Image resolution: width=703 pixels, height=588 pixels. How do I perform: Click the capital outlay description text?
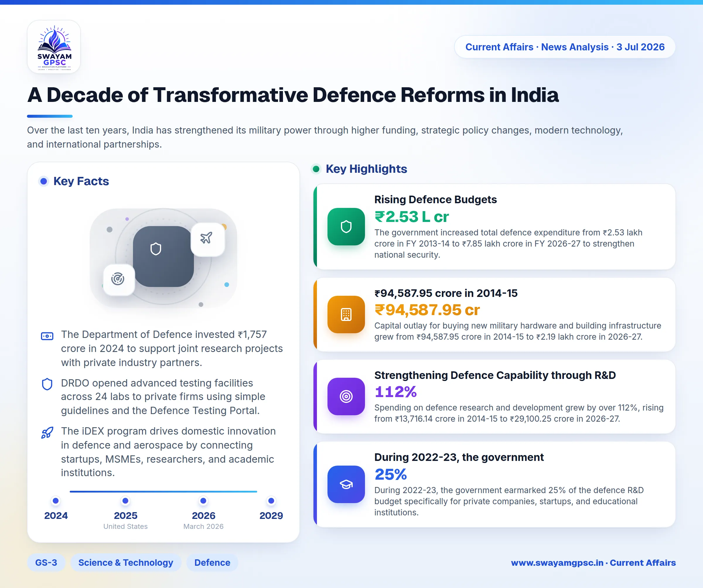click(518, 331)
